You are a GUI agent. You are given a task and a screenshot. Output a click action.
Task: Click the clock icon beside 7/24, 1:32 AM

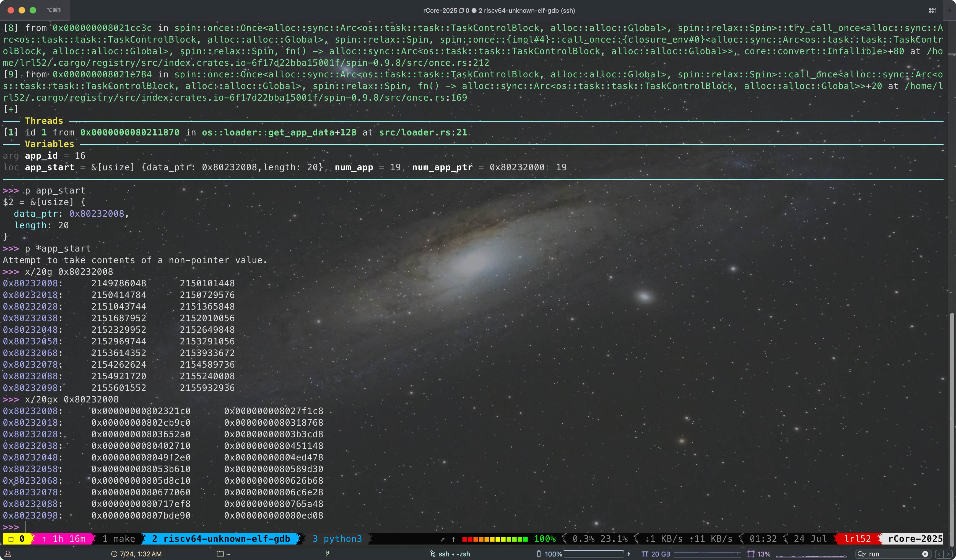click(x=114, y=554)
